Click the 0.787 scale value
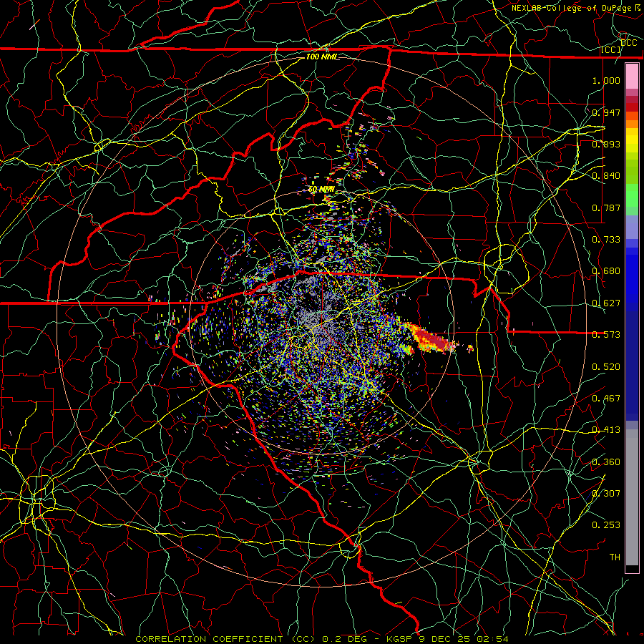Viewport: 644px width, 644px height. [x=606, y=208]
